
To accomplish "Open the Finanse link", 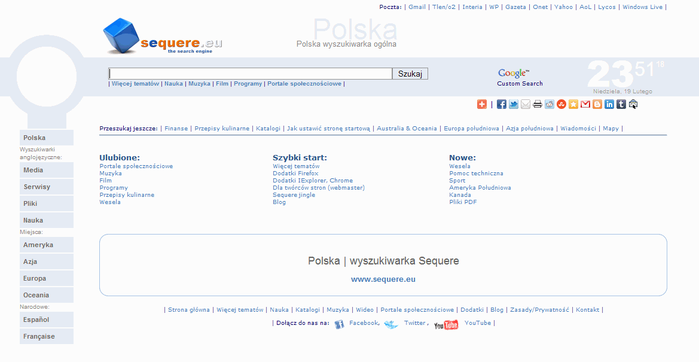I will pos(176,128).
